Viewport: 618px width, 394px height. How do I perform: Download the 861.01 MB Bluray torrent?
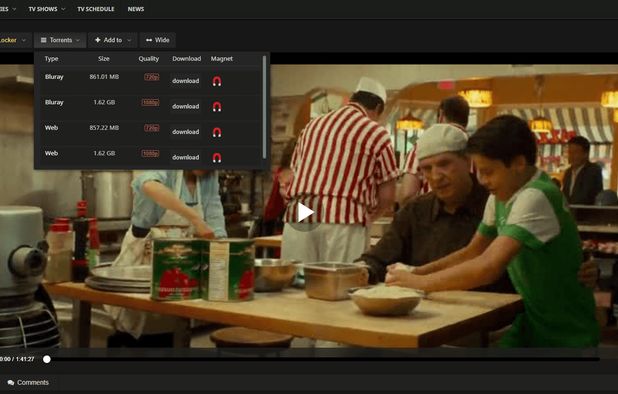coord(185,81)
